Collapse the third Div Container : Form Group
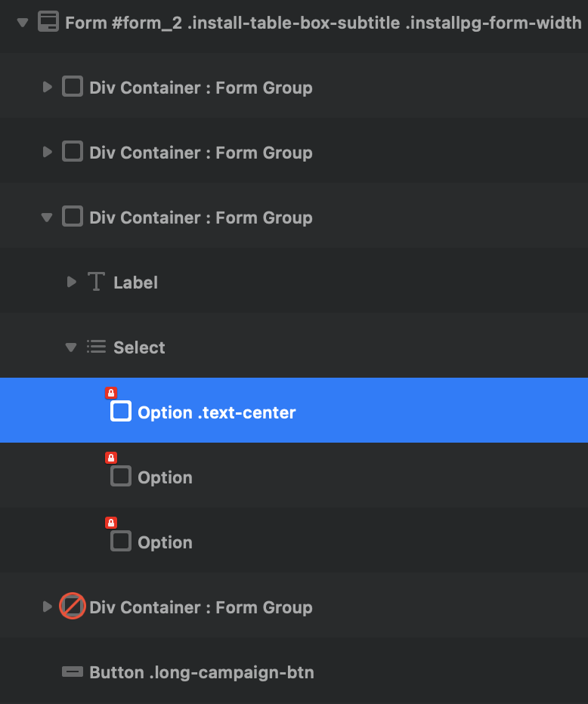Image resolution: width=588 pixels, height=704 pixels. [x=47, y=218]
